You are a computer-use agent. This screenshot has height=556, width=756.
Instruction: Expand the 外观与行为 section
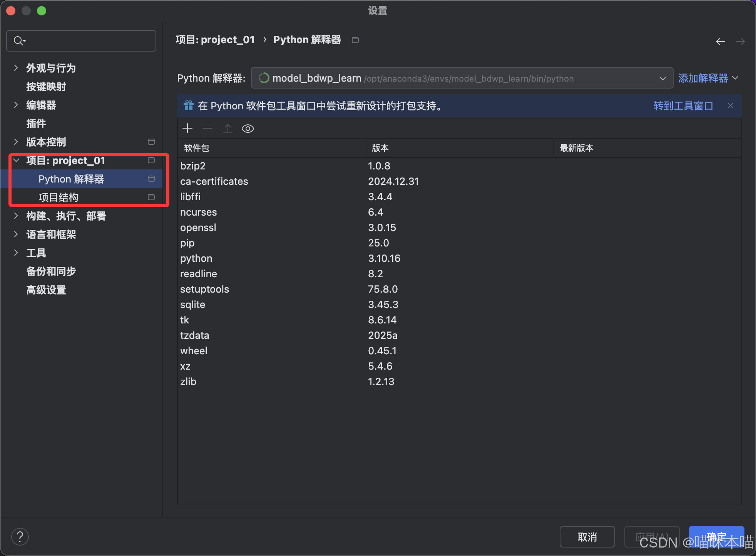tap(16, 68)
